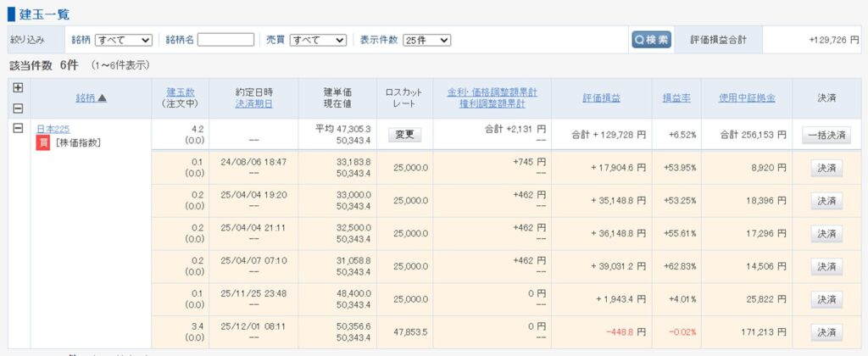Click 金利・価格調整額累計 header link

[x=498, y=91]
